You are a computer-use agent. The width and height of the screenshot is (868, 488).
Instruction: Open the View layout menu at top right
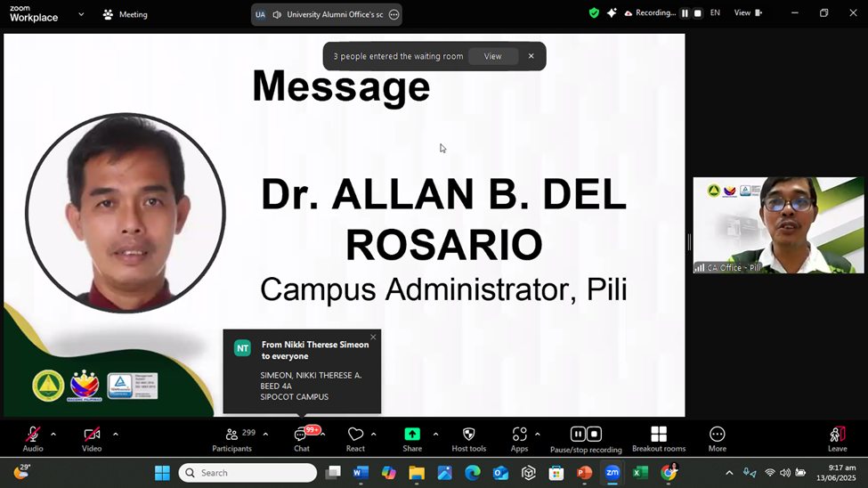(x=747, y=13)
